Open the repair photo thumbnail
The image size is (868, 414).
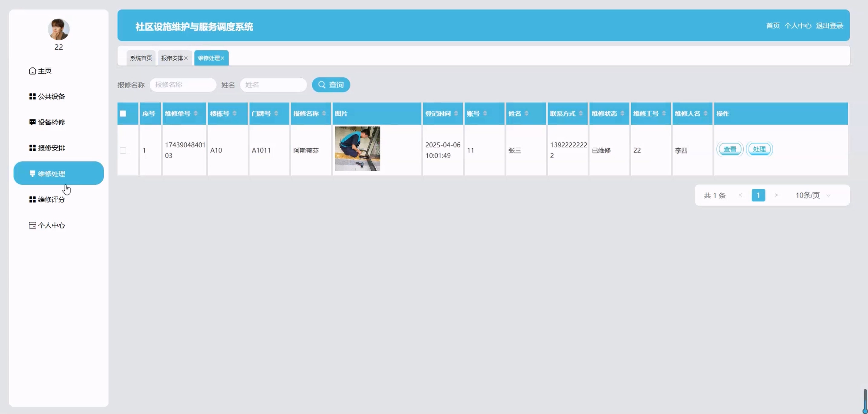pyautogui.click(x=357, y=149)
